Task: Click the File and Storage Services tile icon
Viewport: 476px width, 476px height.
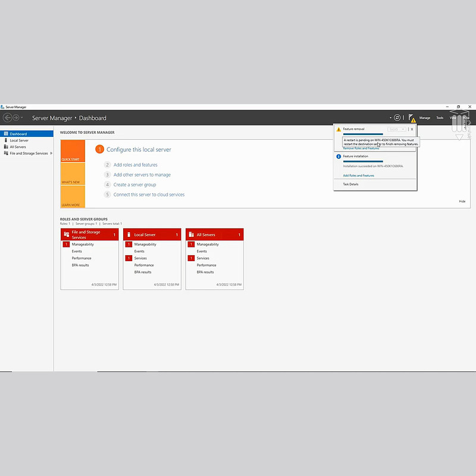Action: point(67,234)
